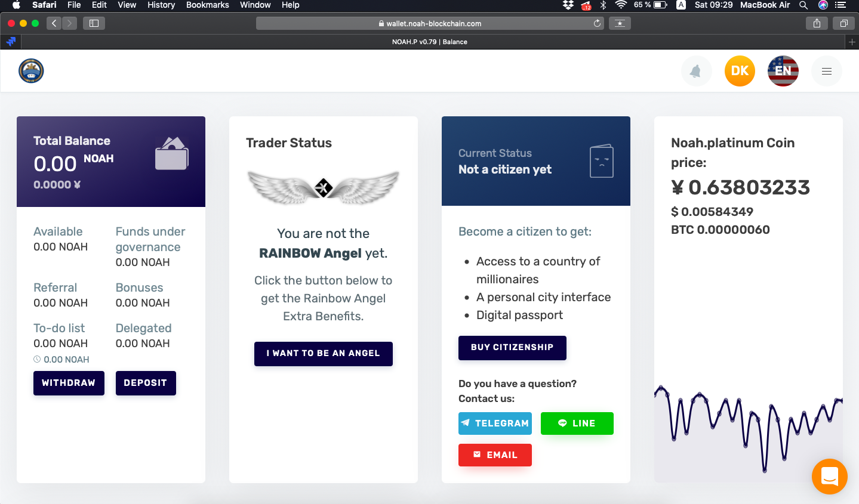
Task: Click the Sat 09:29 clock
Action: [713, 5]
